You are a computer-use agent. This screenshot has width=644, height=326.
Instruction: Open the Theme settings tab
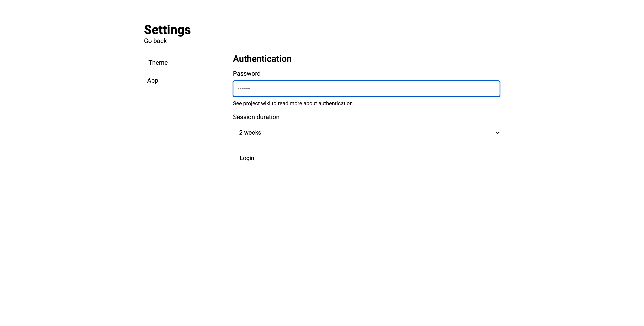point(158,63)
